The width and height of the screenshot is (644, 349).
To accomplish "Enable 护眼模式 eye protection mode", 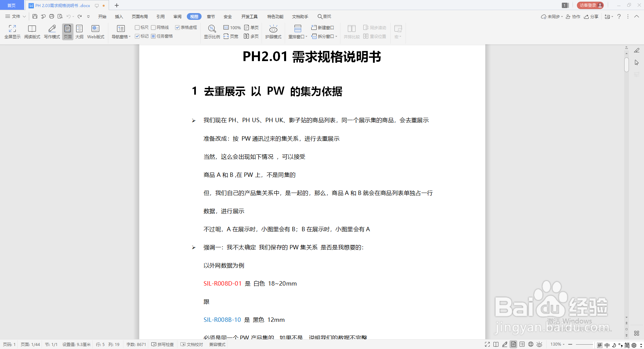I will [273, 32].
